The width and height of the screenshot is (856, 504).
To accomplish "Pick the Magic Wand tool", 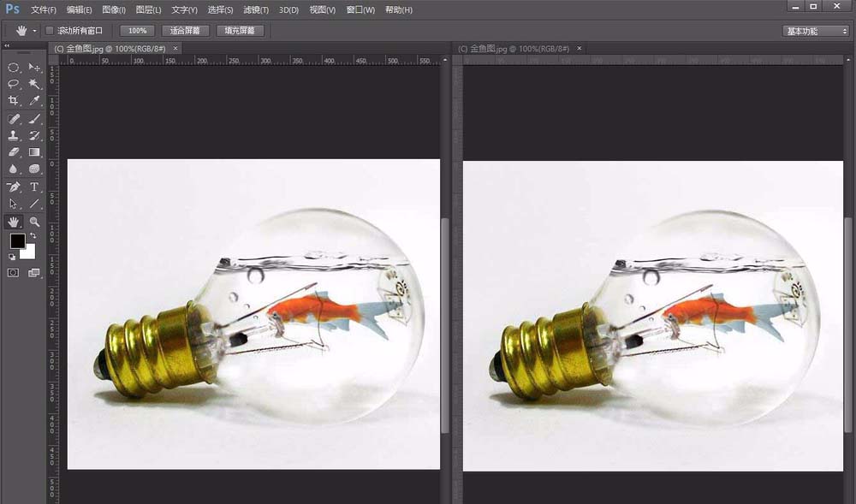I will coord(34,84).
